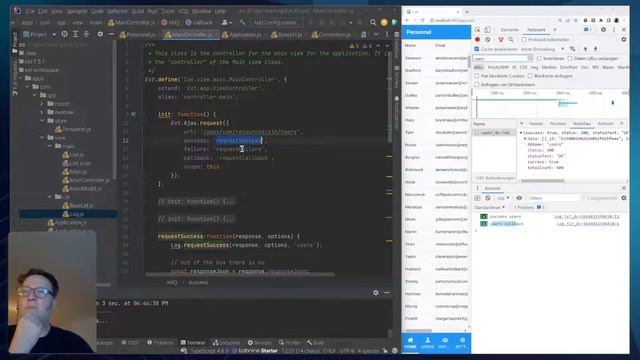Collapse the 'main' folder in the project tree
The height and width of the screenshot is (360, 640).
pos(49,146)
